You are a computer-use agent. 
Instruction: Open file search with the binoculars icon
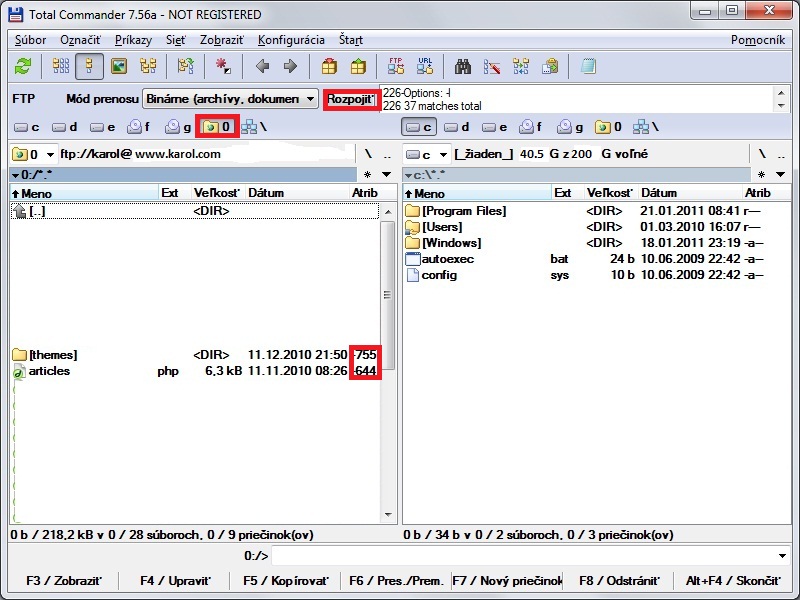tap(463, 66)
